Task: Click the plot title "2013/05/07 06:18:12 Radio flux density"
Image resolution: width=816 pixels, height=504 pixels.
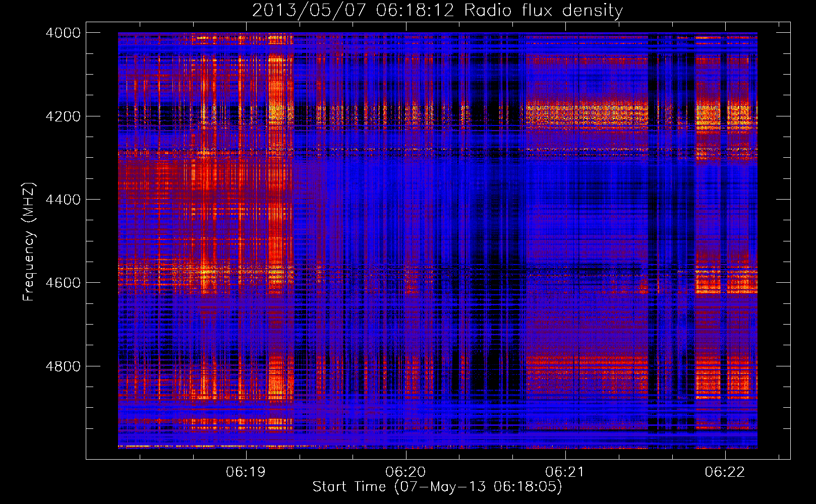Action: point(437,10)
